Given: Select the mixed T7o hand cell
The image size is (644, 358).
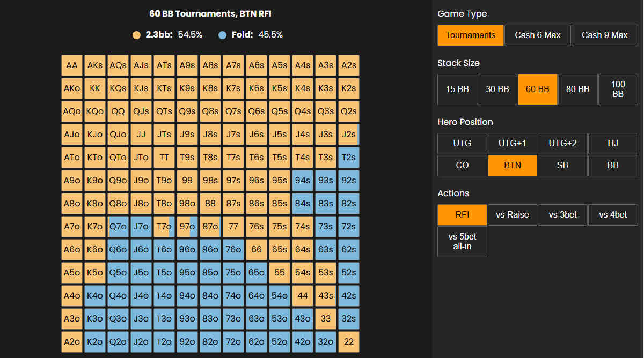Looking at the screenshot, I should tap(164, 227).
